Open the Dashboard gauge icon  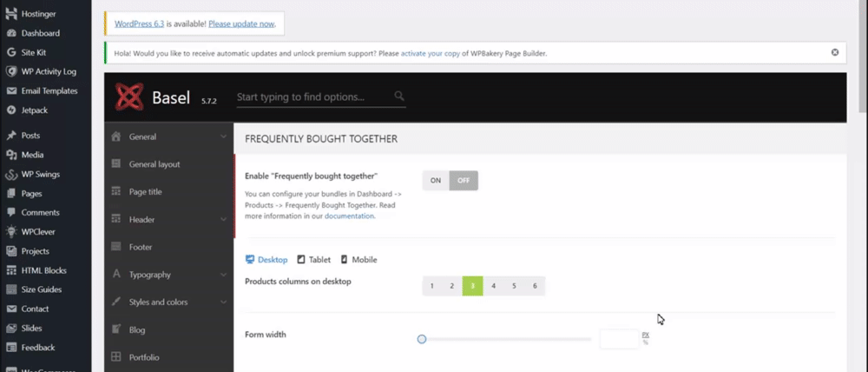pyautogui.click(x=10, y=33)
